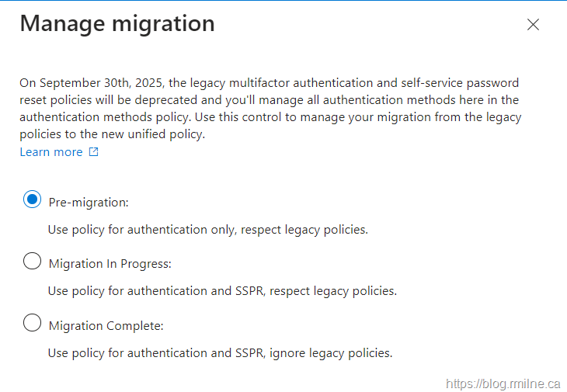Click the blog.rmilne.ca watermark URL
The width and height of the screenshot is (567, 392).
[503, 383]
